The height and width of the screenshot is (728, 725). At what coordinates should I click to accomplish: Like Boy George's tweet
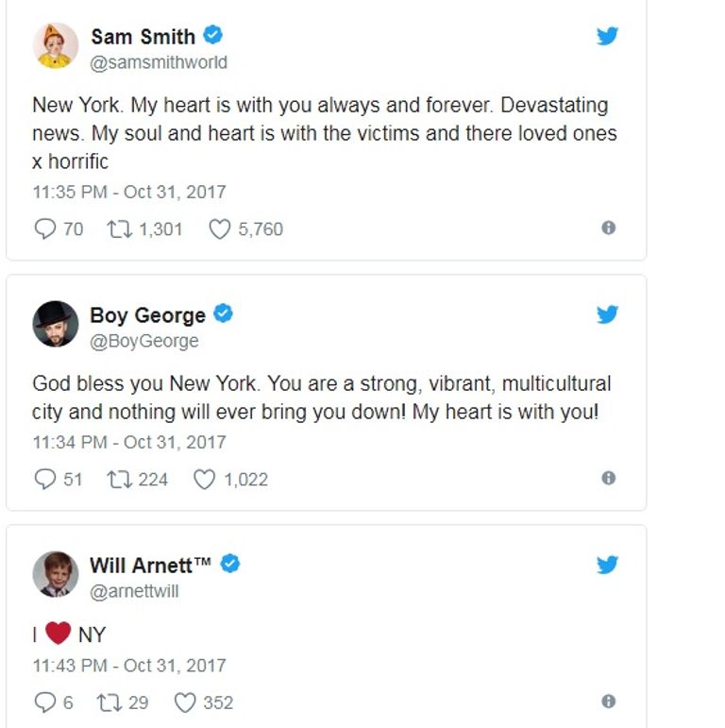tap(204, 480)
